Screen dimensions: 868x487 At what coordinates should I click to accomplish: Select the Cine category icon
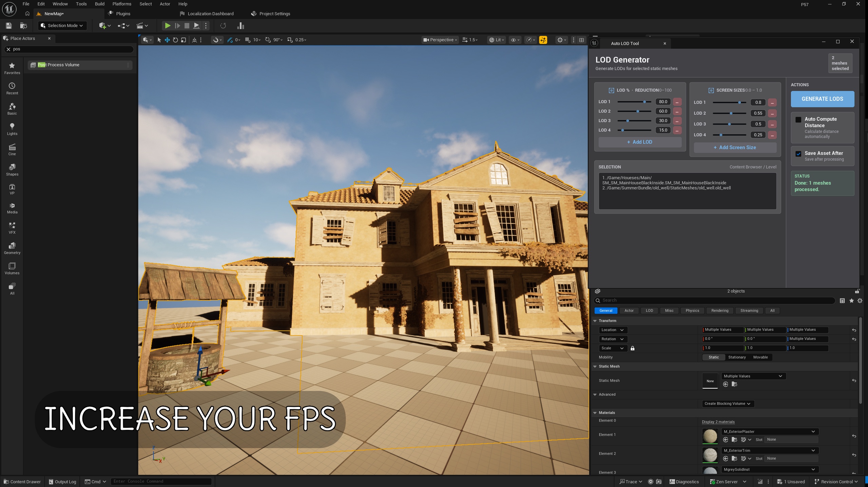pos(12,149)
